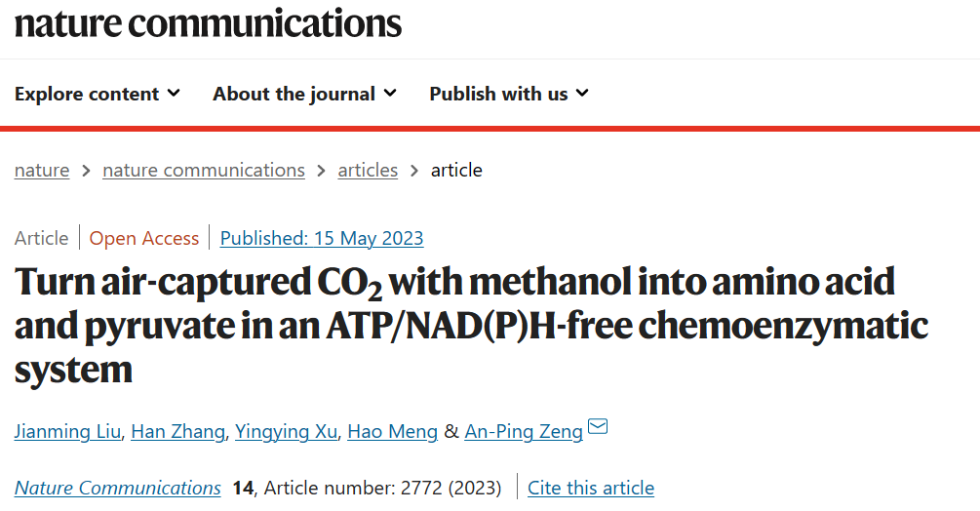980x511 pixels.
Task: Expand the About the journal chevron
Action: (390, 93)
